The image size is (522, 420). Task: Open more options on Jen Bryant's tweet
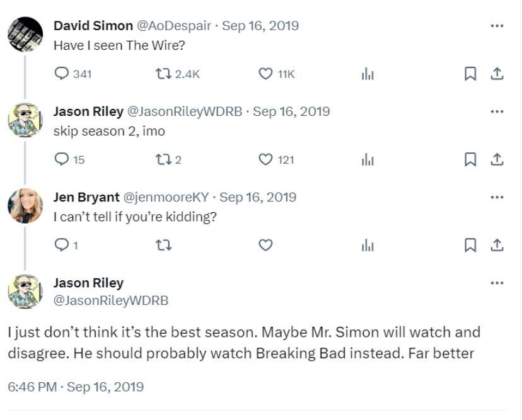(497, 197)
